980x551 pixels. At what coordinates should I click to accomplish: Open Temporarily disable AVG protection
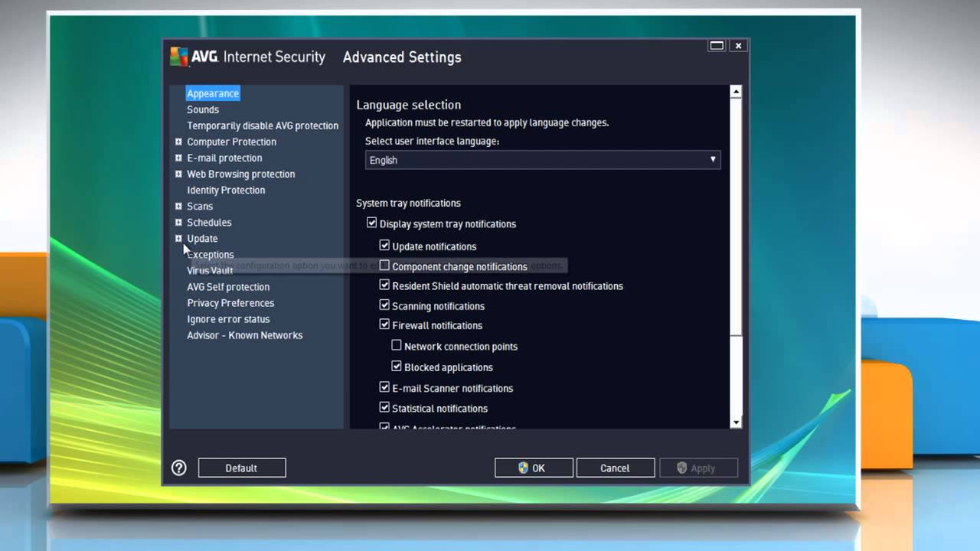point(263,126)
